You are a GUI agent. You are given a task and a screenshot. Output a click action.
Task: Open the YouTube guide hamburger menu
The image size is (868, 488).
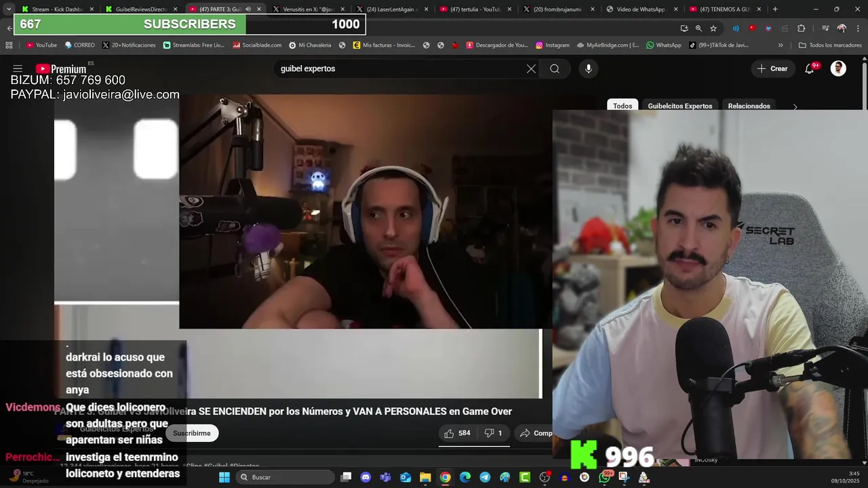coord(18,68)
